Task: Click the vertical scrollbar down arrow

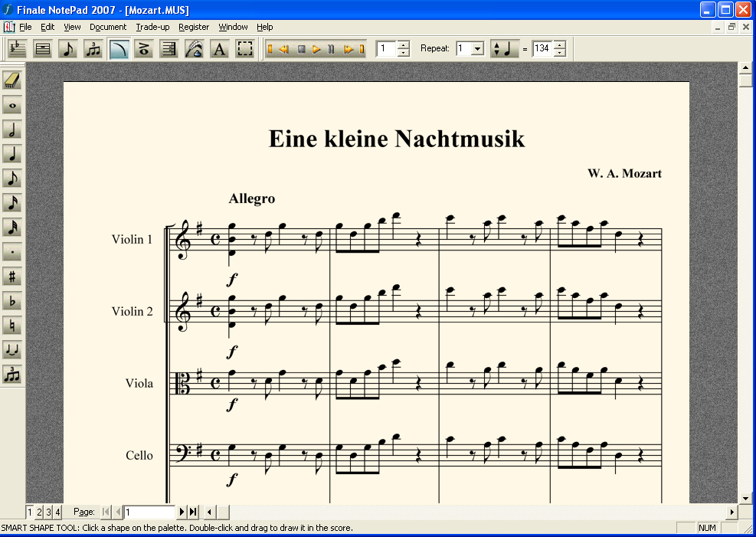Action: pyautogui.click(x=745, y=498)
